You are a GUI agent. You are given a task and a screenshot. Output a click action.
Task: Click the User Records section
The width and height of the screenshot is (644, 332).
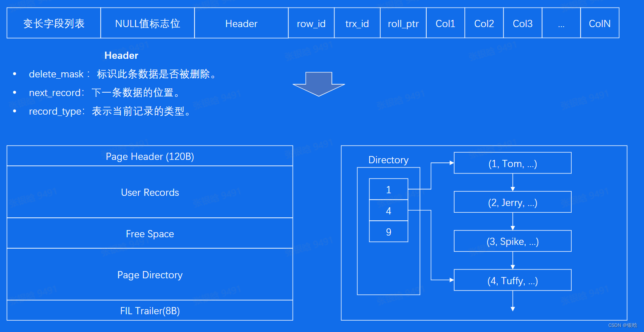[150, 192]
